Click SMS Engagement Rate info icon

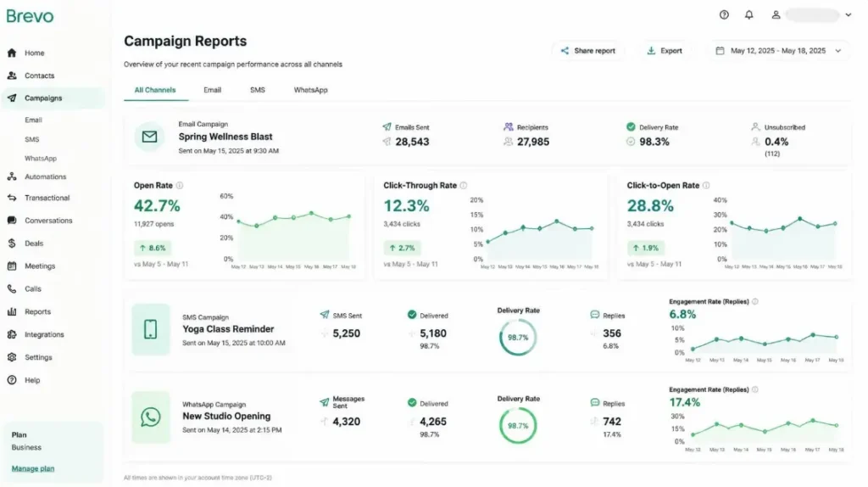point(755,301)
